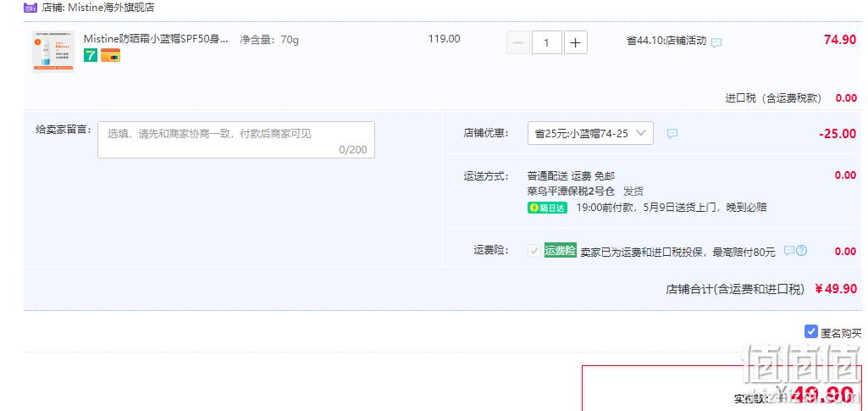This screenshot has height=411, width=868.
Task: Increase quantity with the plus button
Action: (576, 42)
